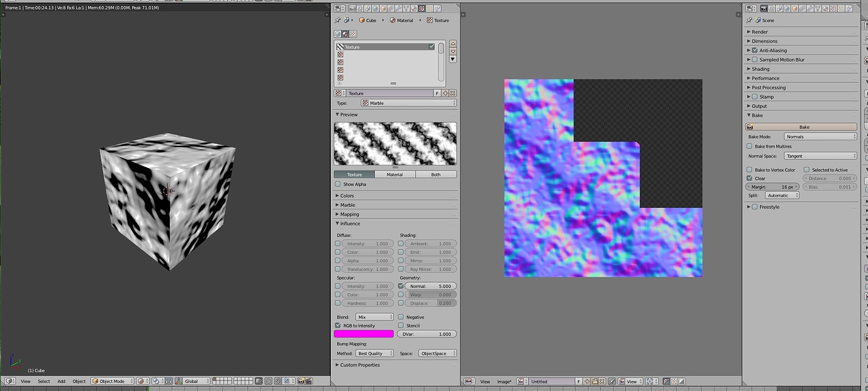868x391 pixels.
Task: Click the magenta RGB to Intensity color swatch
Action: tap(364, 333)
